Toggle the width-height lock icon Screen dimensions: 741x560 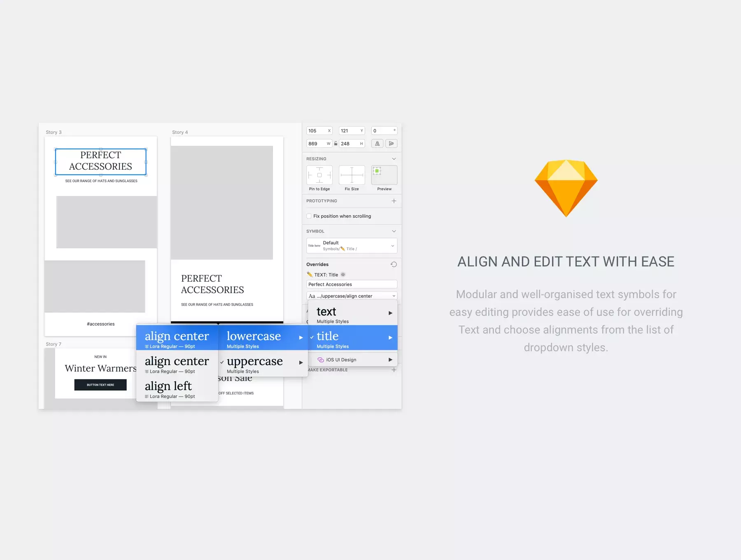[336, 144]
